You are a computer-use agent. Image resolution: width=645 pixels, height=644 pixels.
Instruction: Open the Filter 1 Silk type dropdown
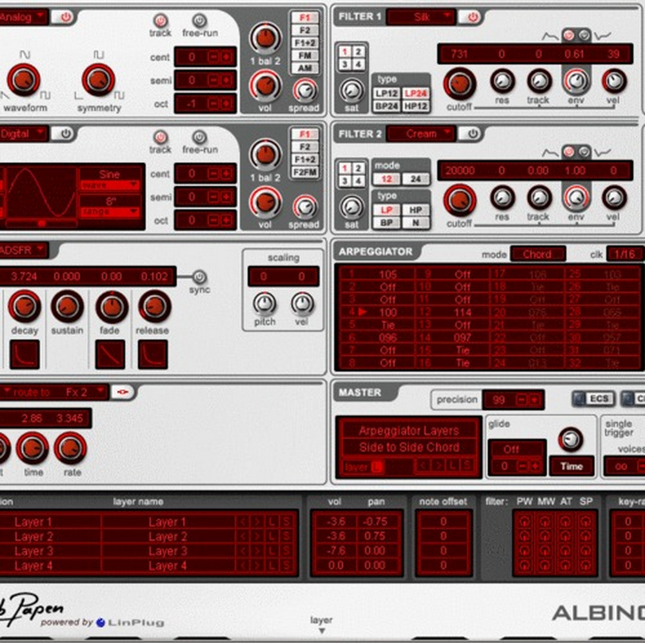(421, 17)
